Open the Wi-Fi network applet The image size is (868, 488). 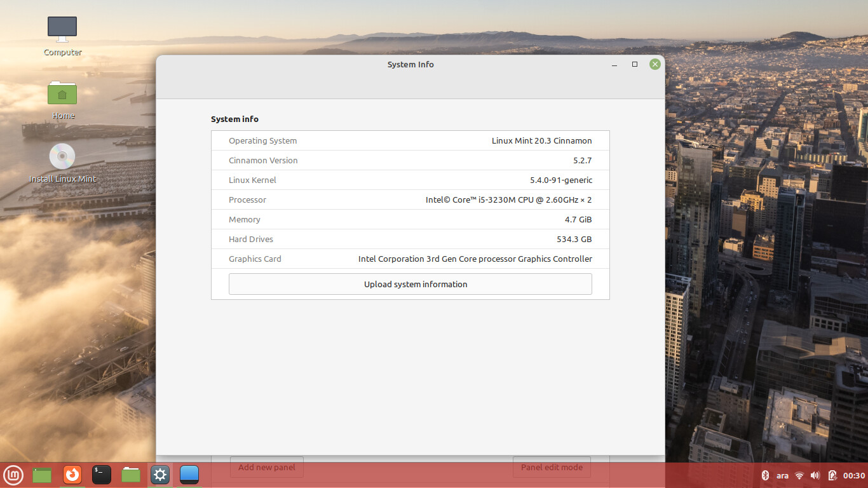coord(799,475)
